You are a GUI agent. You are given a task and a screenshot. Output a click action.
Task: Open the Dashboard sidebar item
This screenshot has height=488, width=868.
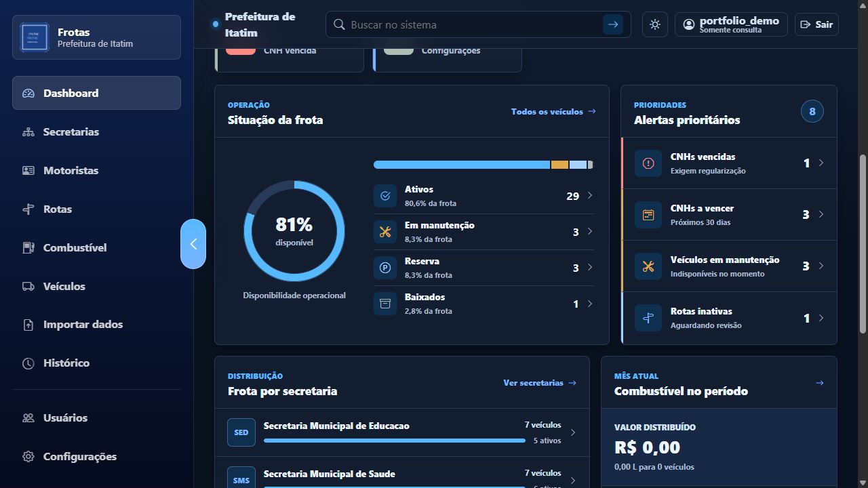pyautogui.click(x=96, y=93)
